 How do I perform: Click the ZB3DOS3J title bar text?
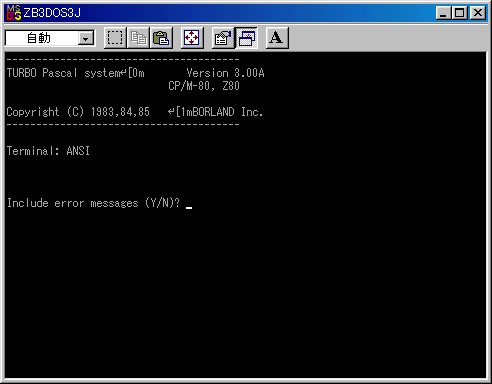click(x=52, y=13)
